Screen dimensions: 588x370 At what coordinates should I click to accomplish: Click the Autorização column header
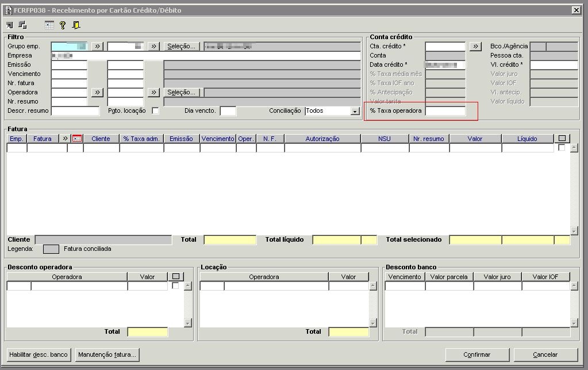pos(322,139)
